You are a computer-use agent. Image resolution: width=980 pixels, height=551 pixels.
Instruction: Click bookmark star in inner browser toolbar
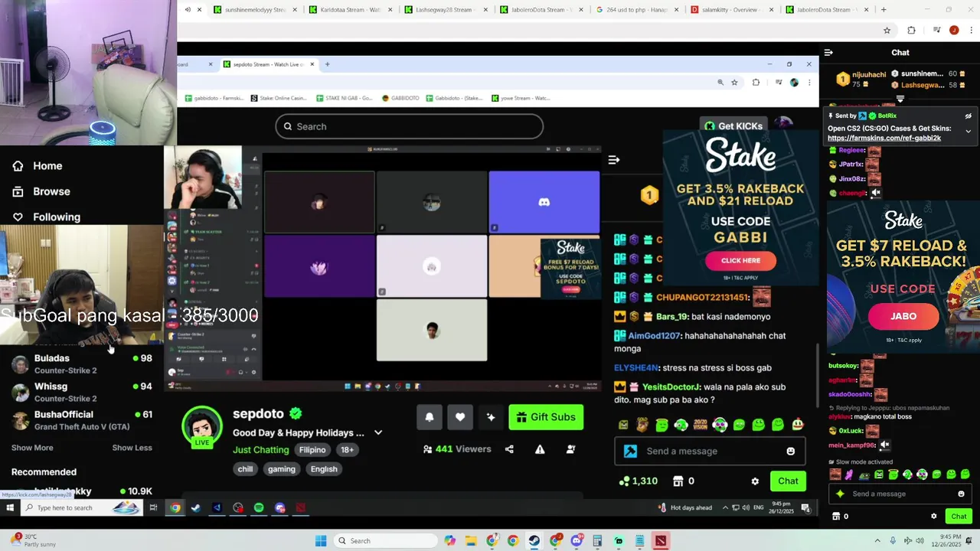click(x=734, y=83)
